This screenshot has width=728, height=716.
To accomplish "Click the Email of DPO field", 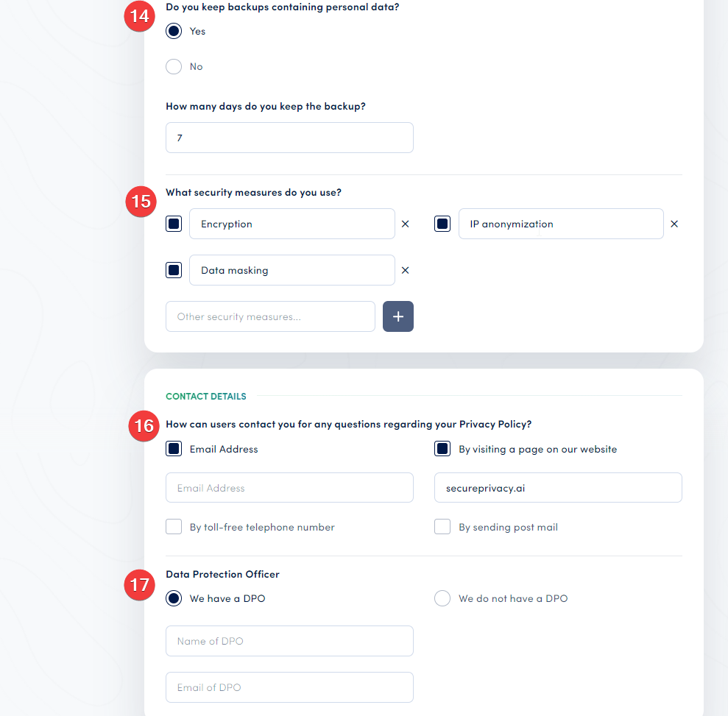I will [289, 687].
